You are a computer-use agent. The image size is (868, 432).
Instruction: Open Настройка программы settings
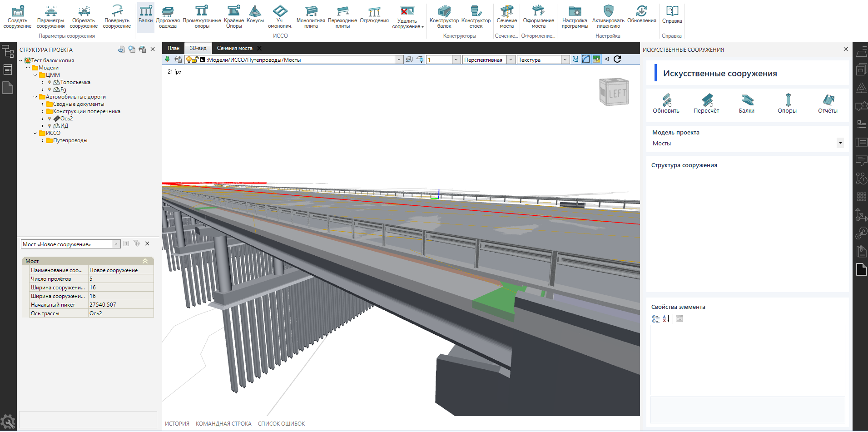pos(575,17)
